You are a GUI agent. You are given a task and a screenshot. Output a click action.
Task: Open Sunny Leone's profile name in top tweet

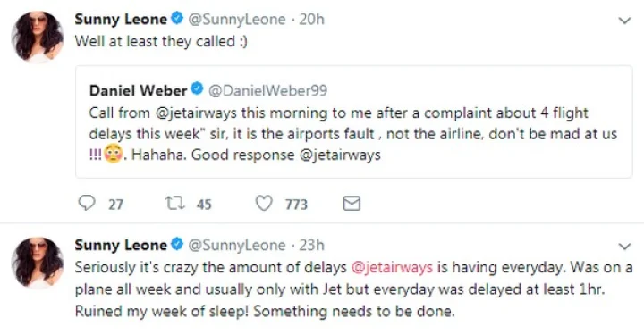click(121, 20)
